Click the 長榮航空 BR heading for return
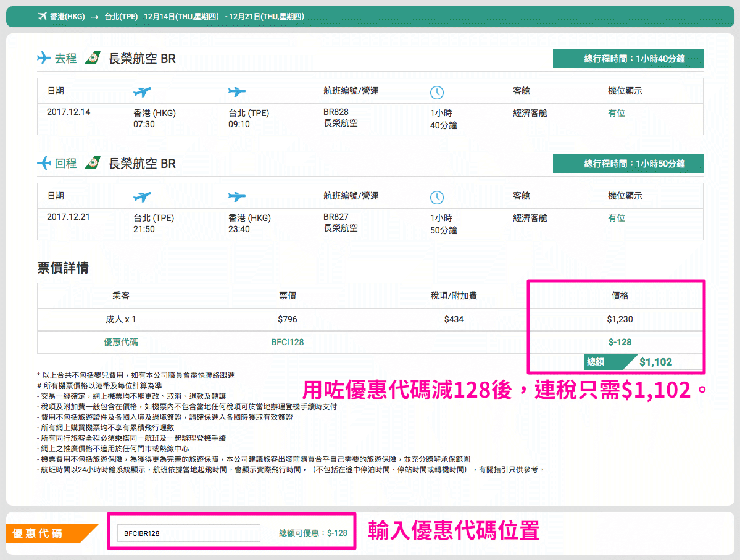Screen dimensions: 740x560 coord(142,164)
